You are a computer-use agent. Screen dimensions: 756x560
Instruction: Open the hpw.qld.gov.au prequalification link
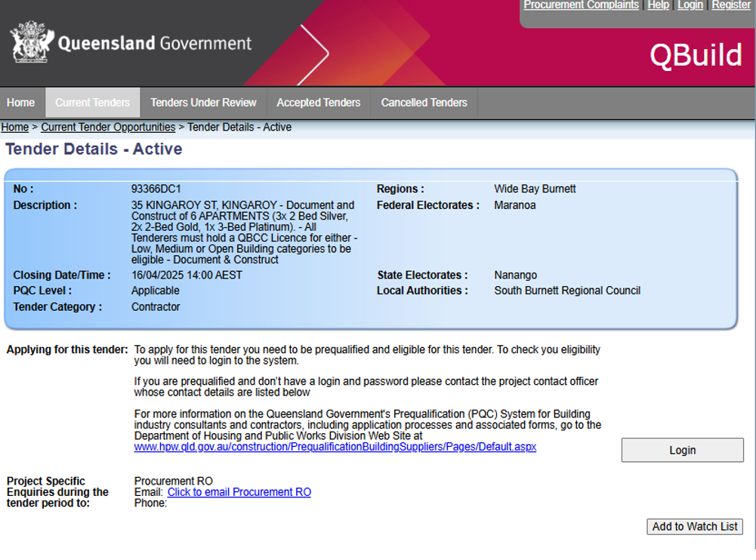click(335, 447)
